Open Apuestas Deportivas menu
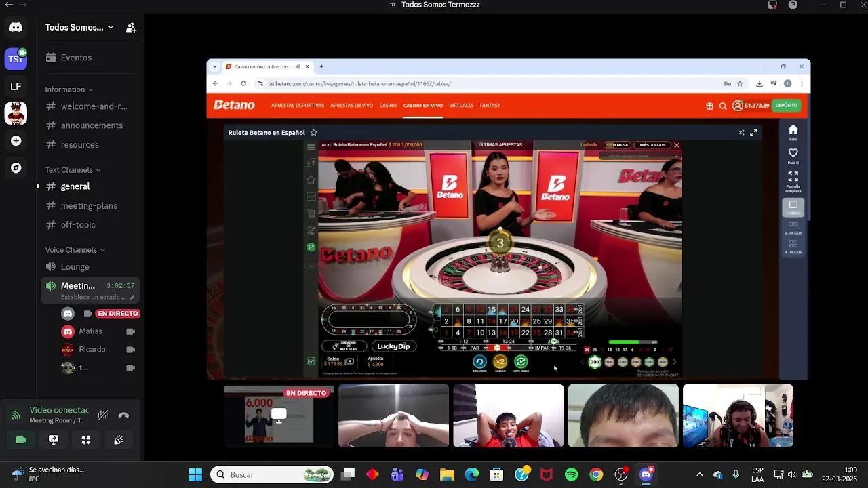868x488 pixels. 298,106
